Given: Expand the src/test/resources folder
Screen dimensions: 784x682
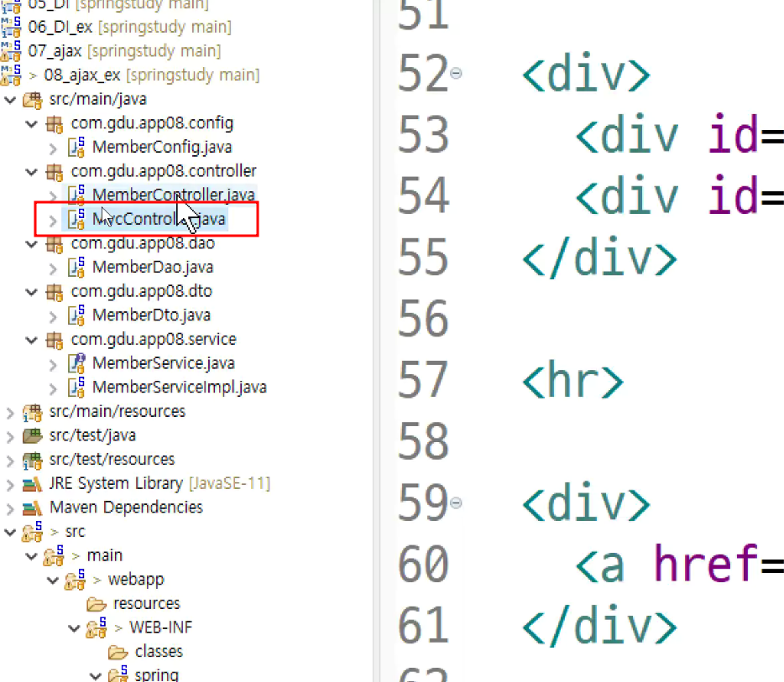Looking at the screenshot, I should (10, 461).
